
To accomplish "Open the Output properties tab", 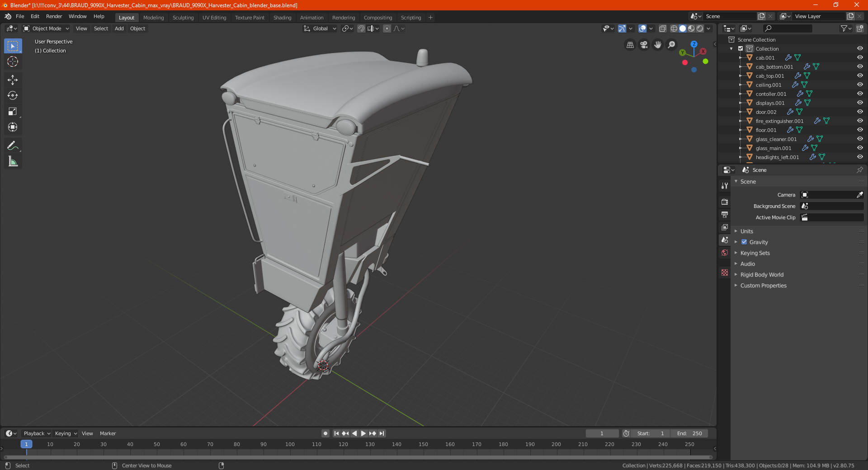I will pyautogui.click(x=725, y=214).
